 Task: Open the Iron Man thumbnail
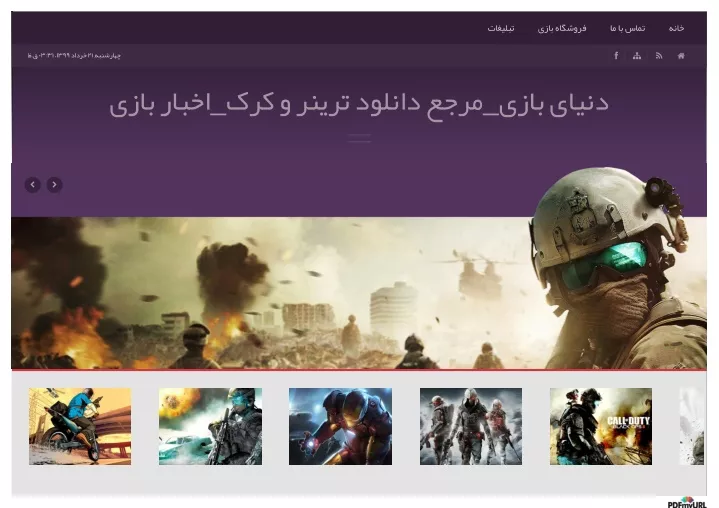tap(340, 426)
